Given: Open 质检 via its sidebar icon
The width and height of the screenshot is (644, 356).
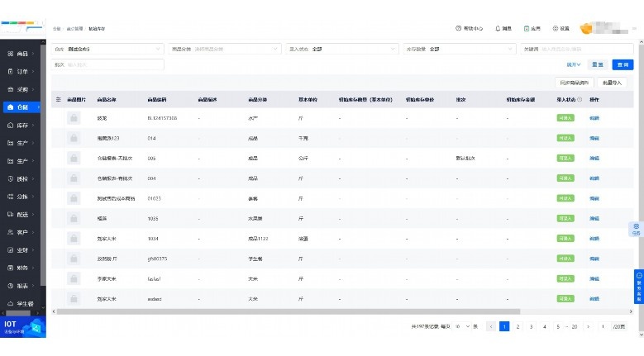Looking at the screenshot, I should [10, 178].
